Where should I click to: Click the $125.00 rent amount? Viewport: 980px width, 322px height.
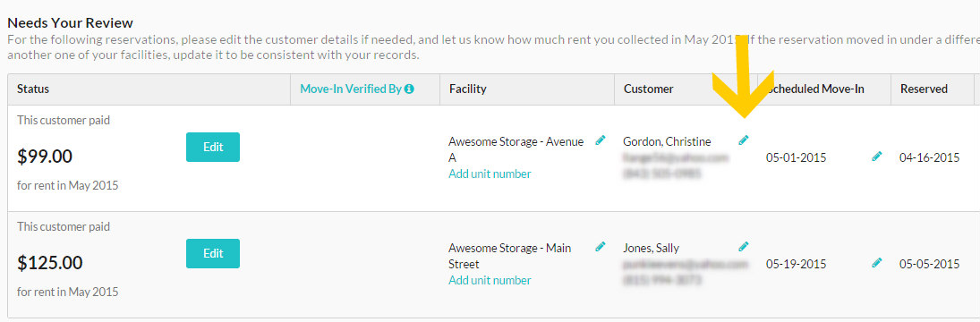(50, 263)
